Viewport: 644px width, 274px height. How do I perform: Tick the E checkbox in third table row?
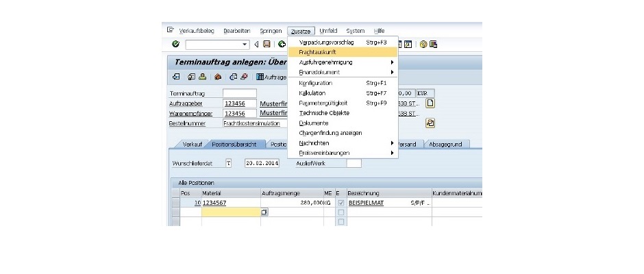tap(341, 222)
